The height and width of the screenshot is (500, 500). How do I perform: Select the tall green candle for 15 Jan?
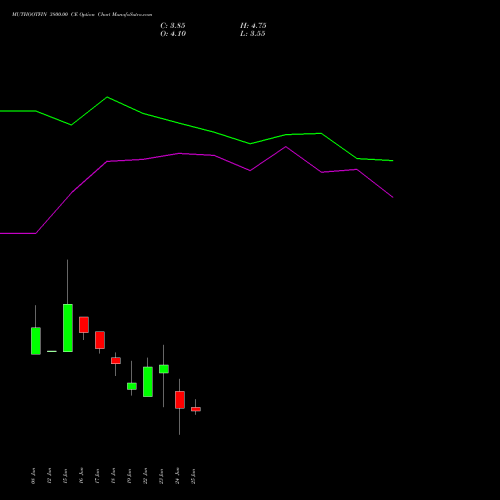point(68,328)
